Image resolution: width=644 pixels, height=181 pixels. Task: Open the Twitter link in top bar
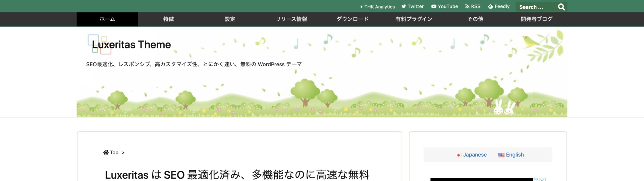413,6
